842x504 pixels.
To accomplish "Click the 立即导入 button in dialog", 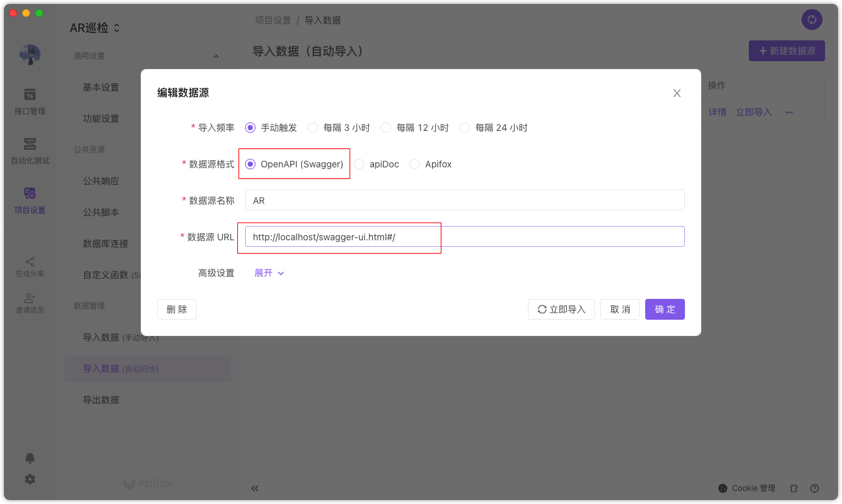I will click(x=561, y=309).
